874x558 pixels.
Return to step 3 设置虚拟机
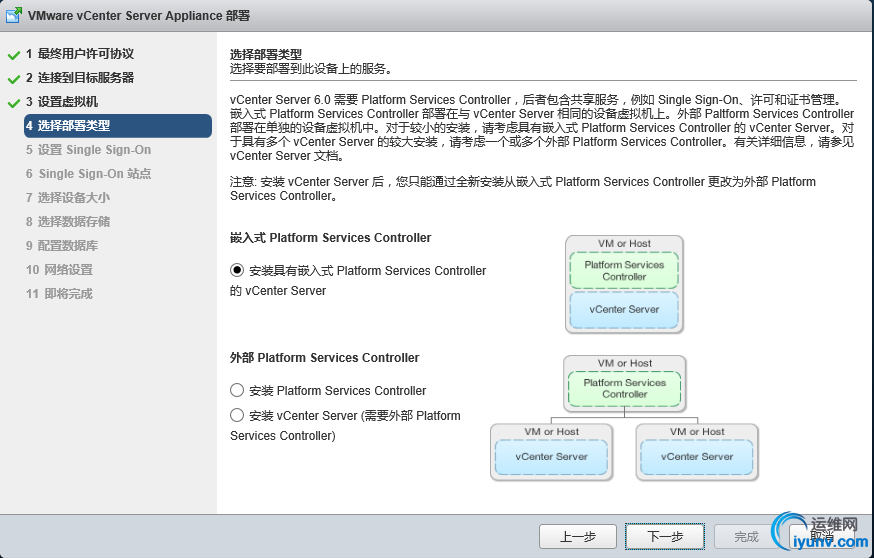tap(62, 102)
